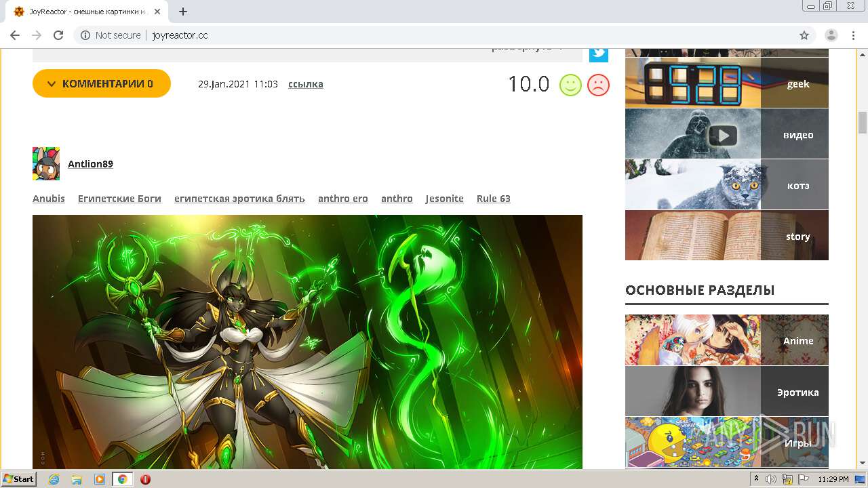This screenshot has width=868, height=488.
Task: Open the египетская эротика tag link
Action: [x=239, y=199]
